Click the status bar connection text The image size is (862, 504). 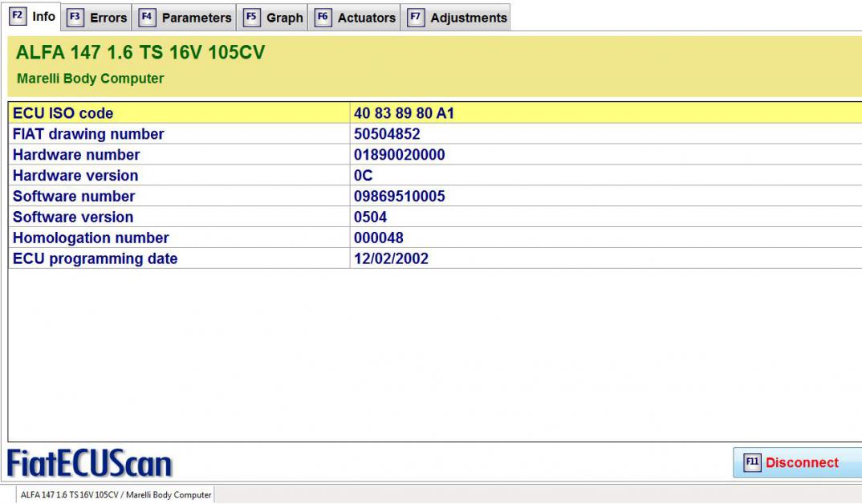pyautogui.click(x=116, y=494)
